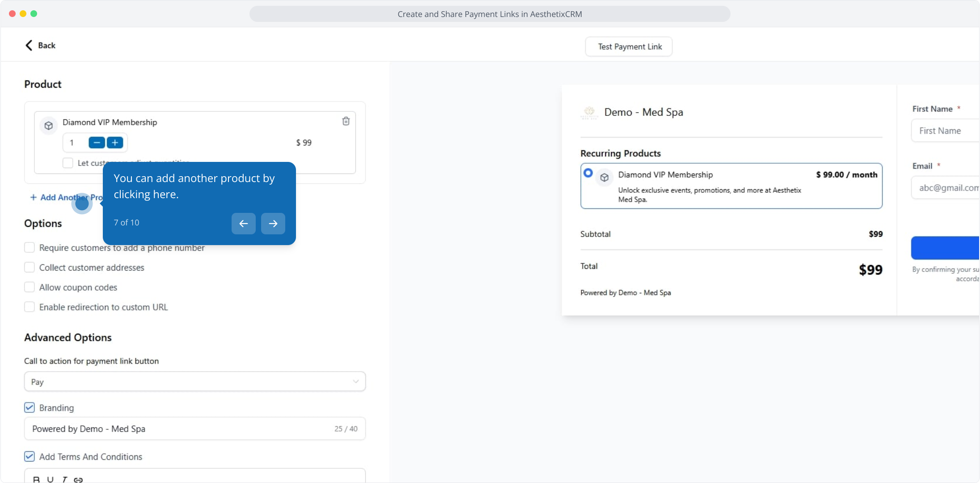This screenshot has width=980, height=483.
Task: Click the pulsing blue hotspot marker
Action: click(x=82, y=203)
